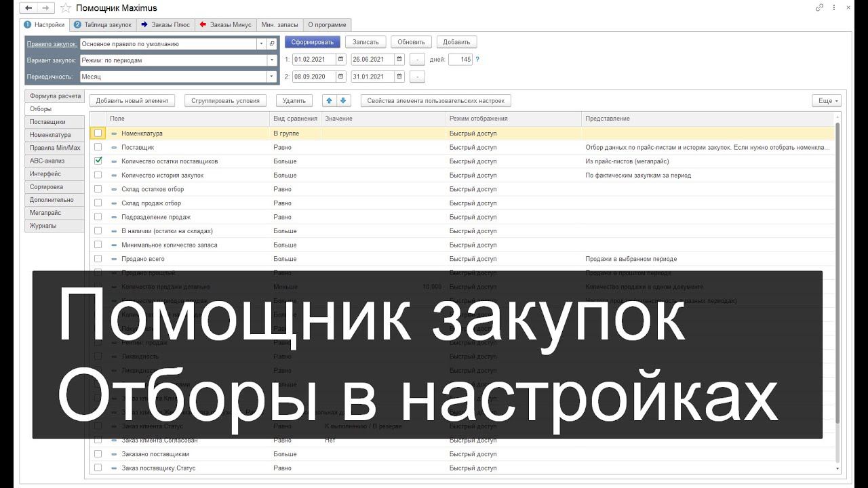Click the row icon beside Подразделение продаж

coord(114,217)
